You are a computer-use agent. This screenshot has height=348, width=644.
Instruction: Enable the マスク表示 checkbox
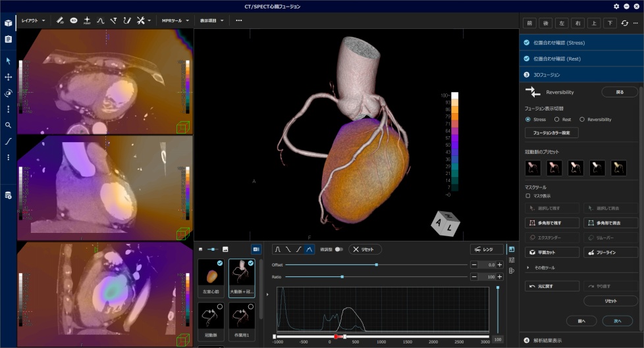(528, 195)
